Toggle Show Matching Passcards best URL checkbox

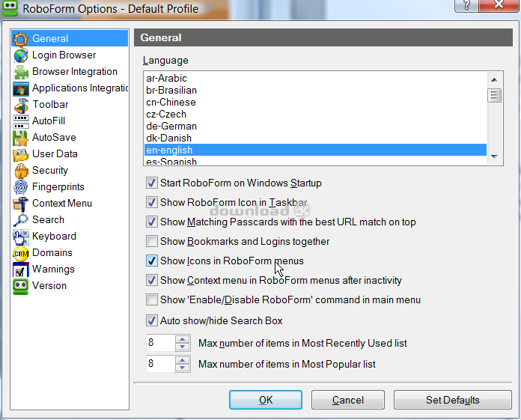[x=151, y=222]
